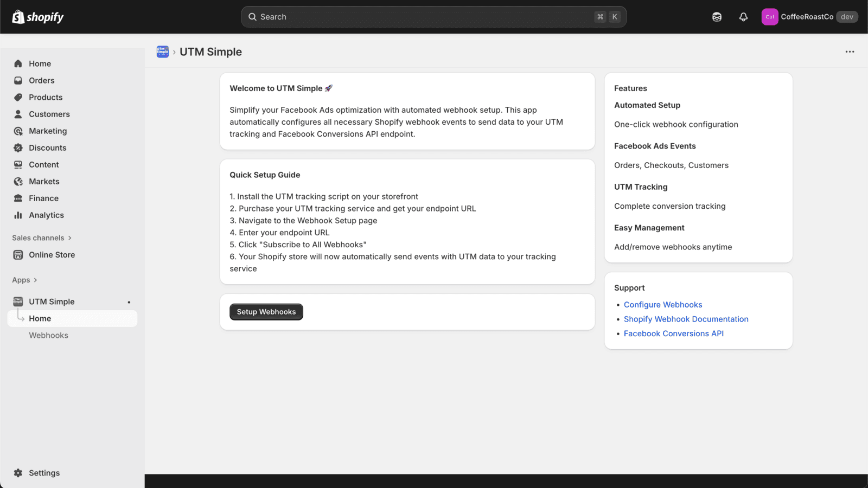This screenshot has height=488, width=868.
Task: Click the UTM Simple app icon in the breadcrumb
Action: (x=163, y=52)
